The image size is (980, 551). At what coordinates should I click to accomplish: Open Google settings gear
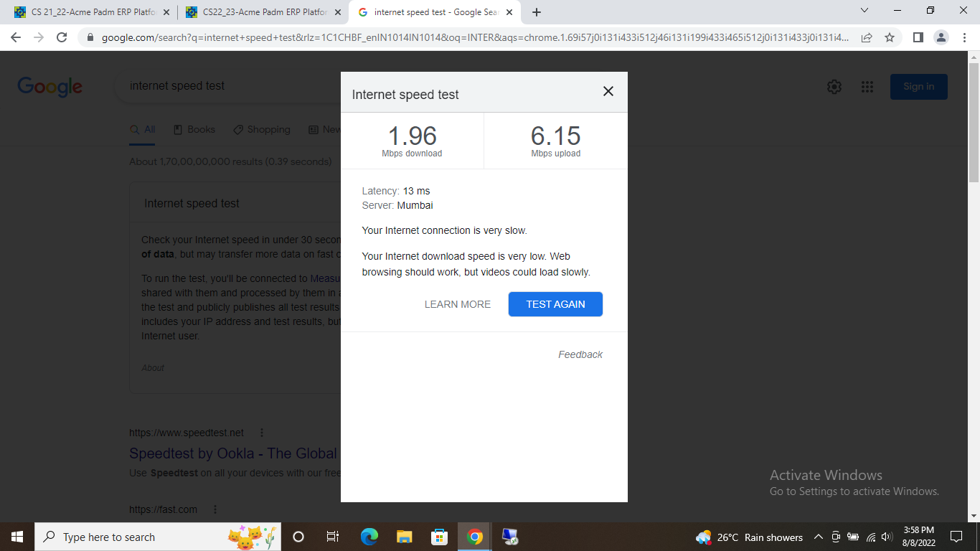click(834, 87)
